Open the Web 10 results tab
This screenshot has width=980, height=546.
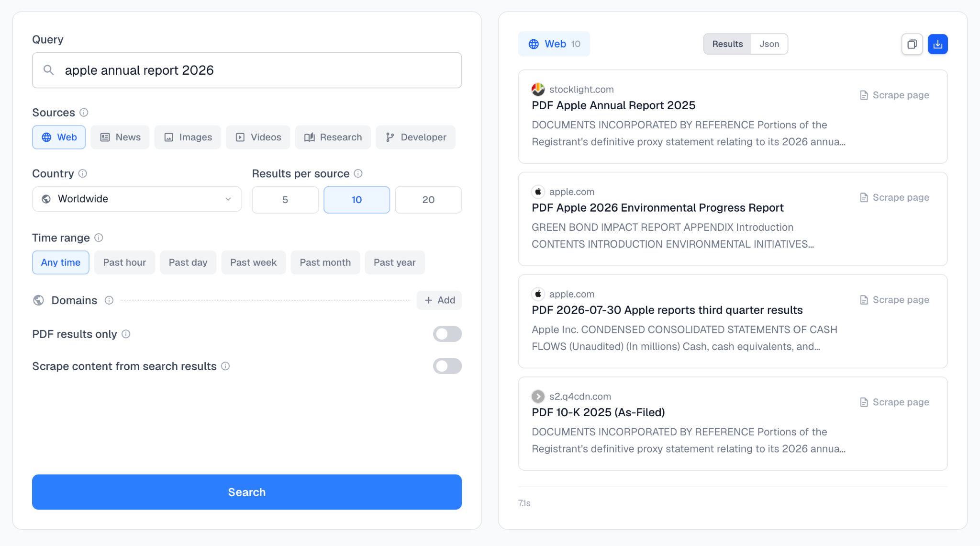[x=554, y=44]
